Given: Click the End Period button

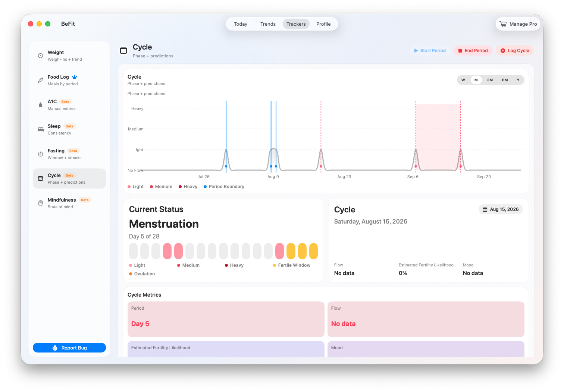Looking at the screenshot, I should click(473, 51).
